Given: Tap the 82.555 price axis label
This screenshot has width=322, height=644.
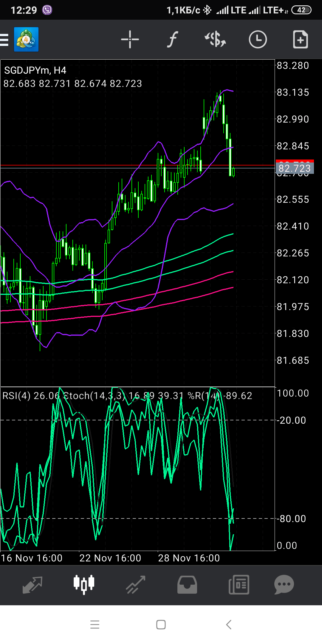Looking at the screenshot, I should point(293,199).
